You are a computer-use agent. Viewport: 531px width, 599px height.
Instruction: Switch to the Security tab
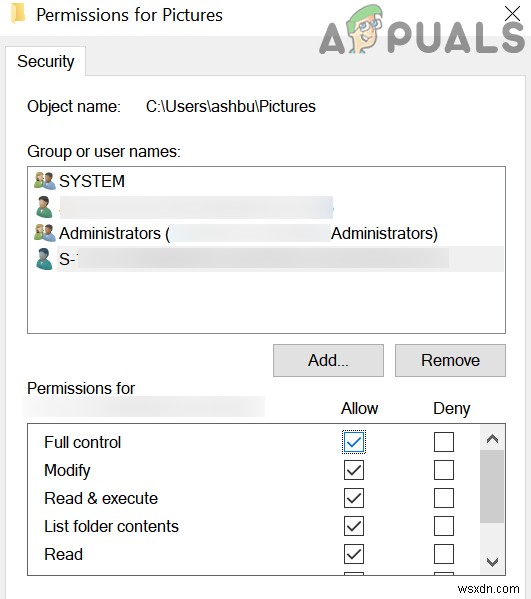45,61
